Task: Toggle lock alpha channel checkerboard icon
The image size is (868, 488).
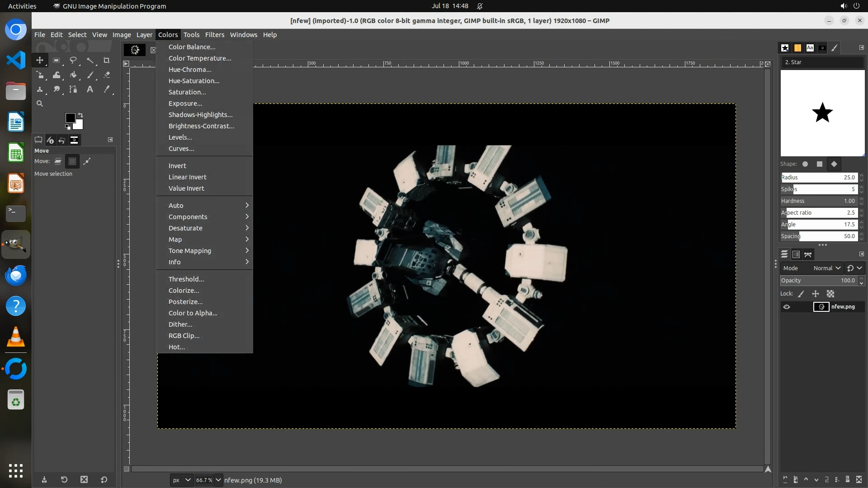Action: (830, 294)
